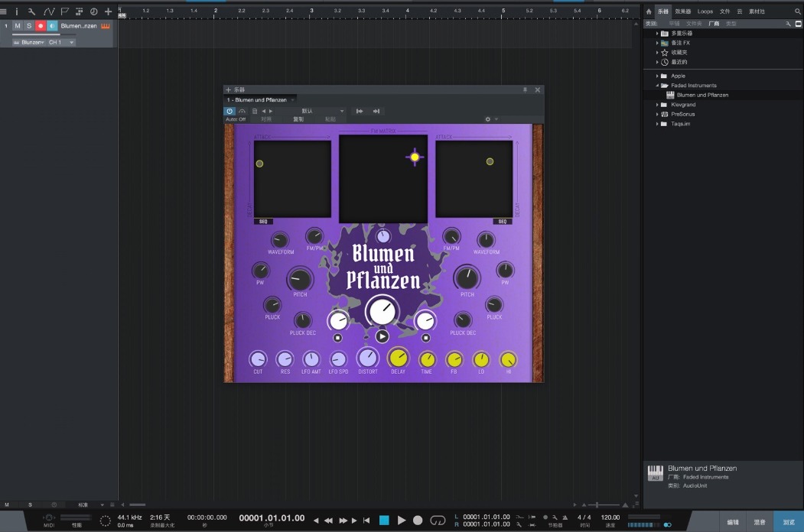
Task: Open the instrument editor from the orange keyboard icon
Action: [x=106, y=26]
